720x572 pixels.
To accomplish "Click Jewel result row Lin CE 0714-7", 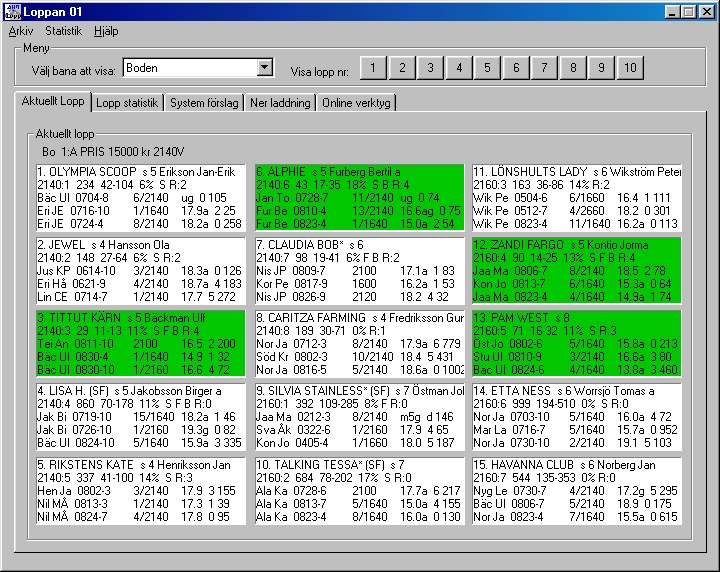I will 140,297.
